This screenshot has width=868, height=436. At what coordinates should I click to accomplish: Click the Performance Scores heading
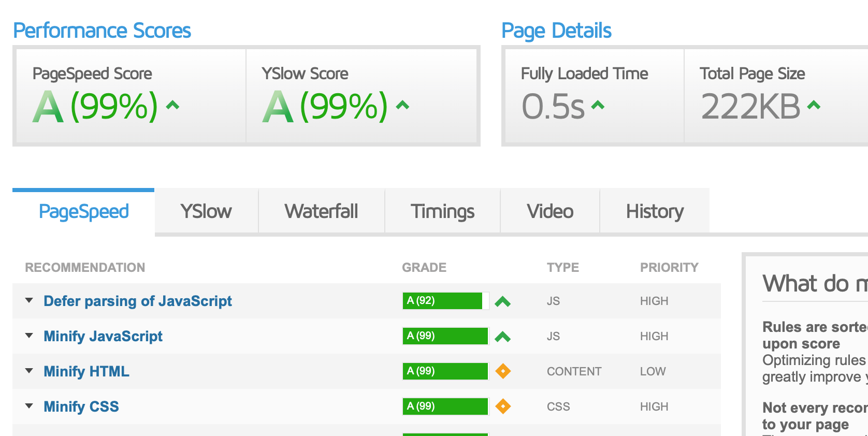102,31
